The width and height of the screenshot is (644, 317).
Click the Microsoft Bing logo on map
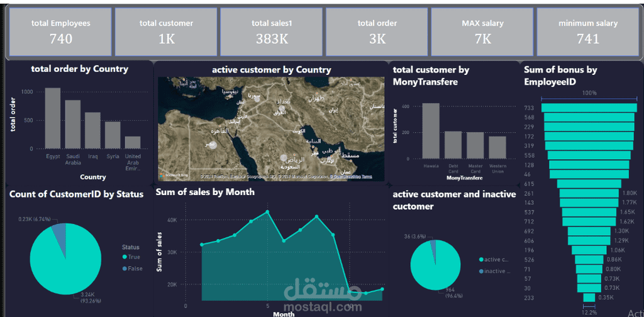coord(174,175)
